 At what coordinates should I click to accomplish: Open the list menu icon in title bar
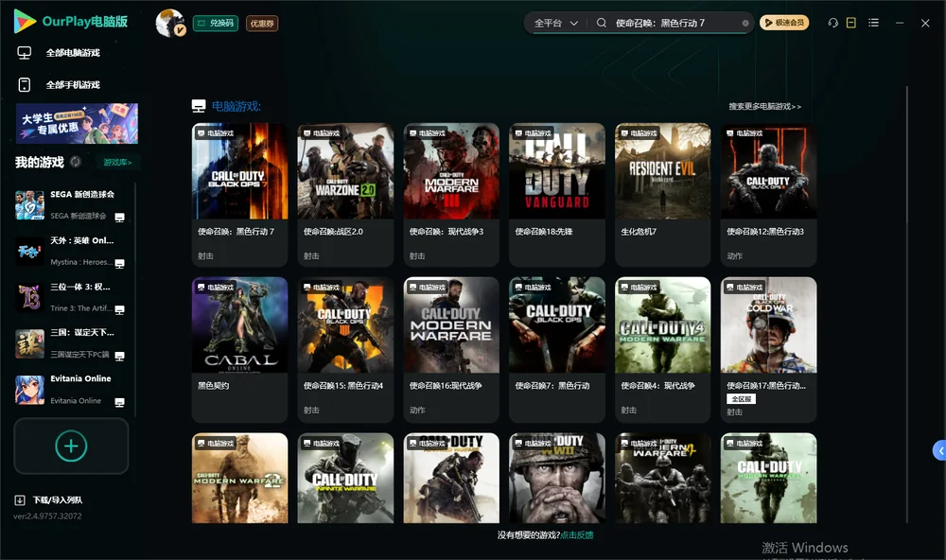tap(873, 23)
